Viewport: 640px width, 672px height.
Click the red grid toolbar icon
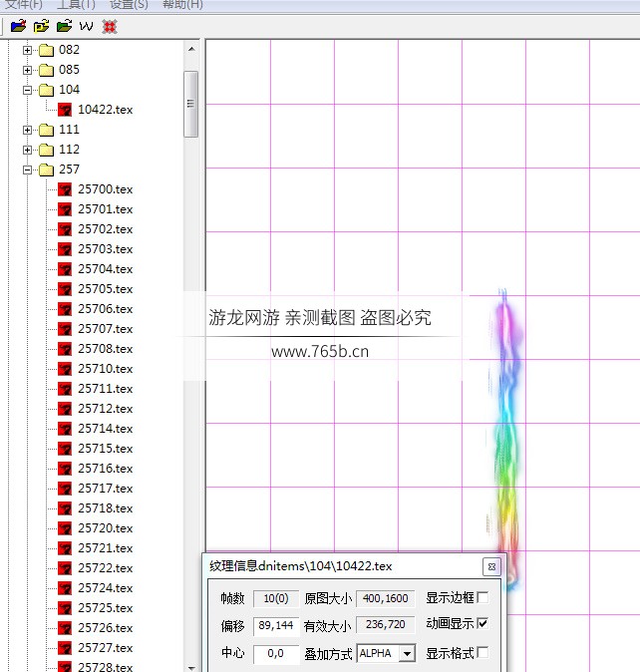click(110, 27)
